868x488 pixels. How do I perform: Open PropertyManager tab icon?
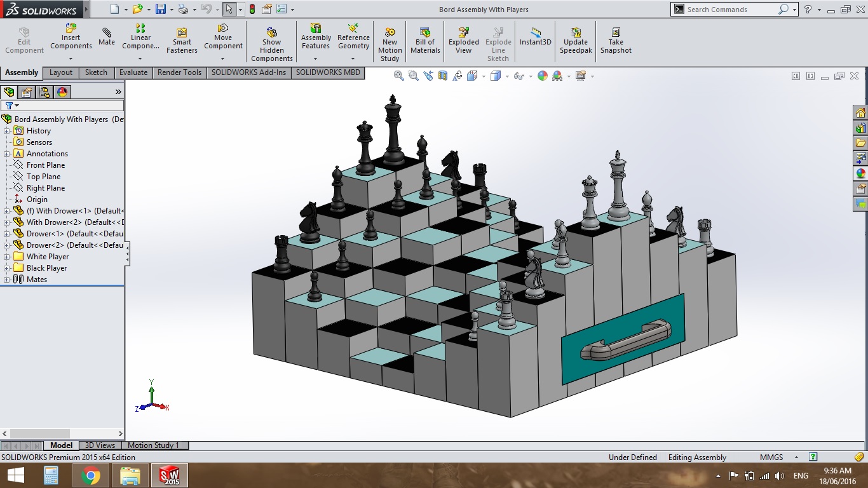point(27,92)
